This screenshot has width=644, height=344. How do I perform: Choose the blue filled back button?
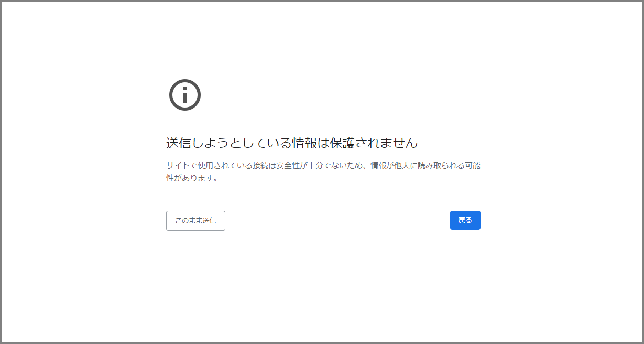[465, 220]
